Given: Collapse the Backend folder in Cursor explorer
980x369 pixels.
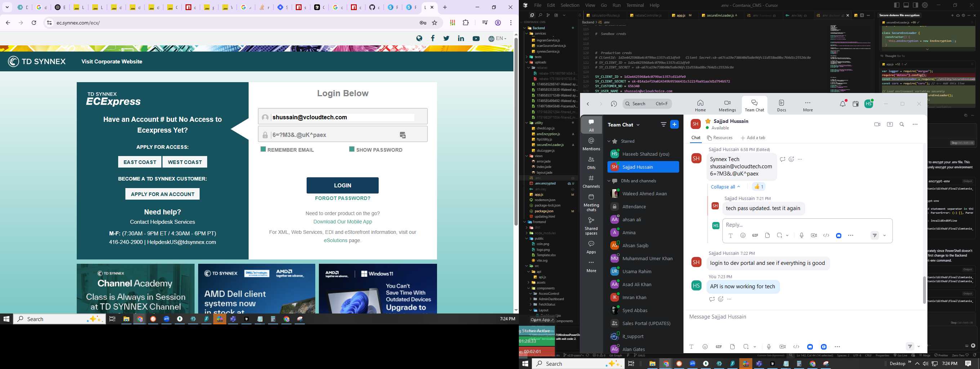Looking at the screenshot, I should tap(525, 28).
